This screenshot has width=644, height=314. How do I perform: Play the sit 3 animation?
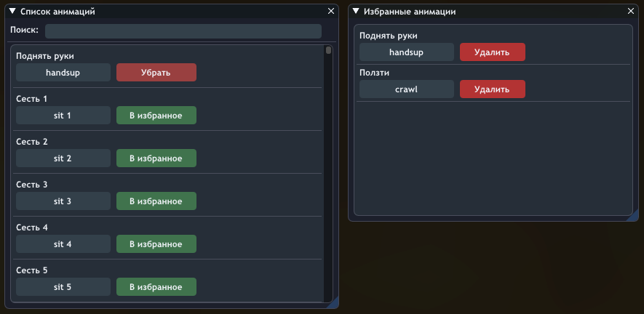coord(63,201)
